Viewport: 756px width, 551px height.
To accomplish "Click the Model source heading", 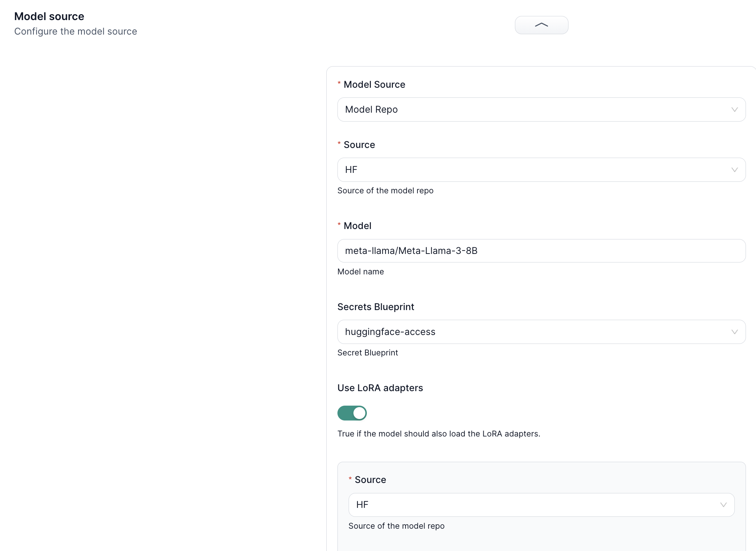I will tap(49, 16).
